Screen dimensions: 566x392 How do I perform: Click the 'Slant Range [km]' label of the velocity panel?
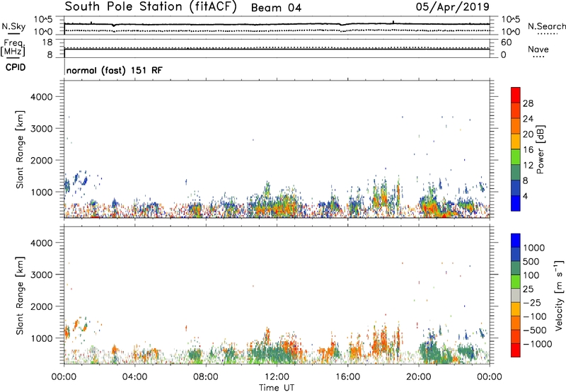coord(20,296)
